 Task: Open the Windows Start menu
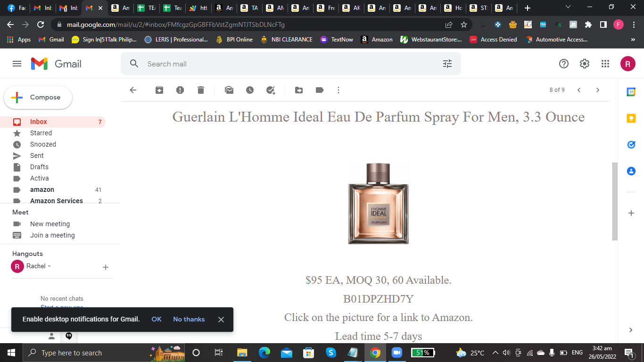click(11, 353)
